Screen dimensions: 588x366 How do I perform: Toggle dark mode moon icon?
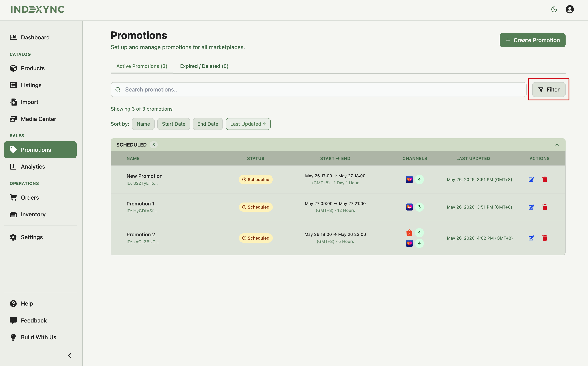(x=554, y=9)
